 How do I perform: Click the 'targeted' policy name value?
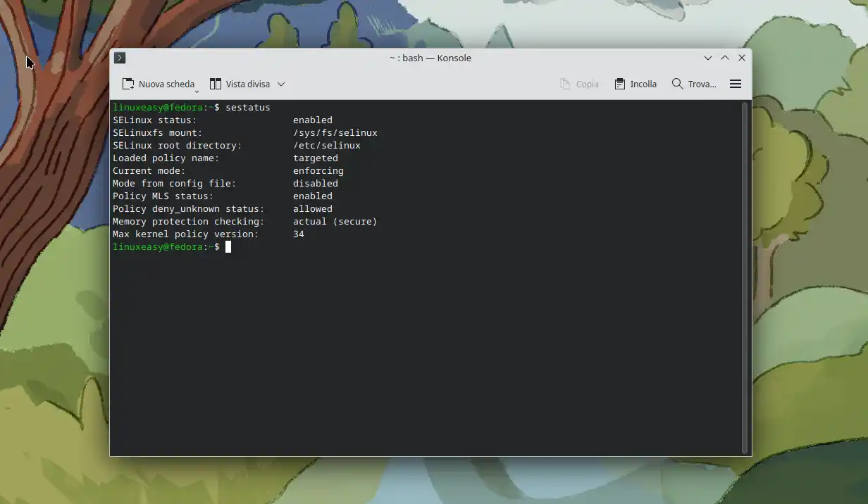point(315,158)
